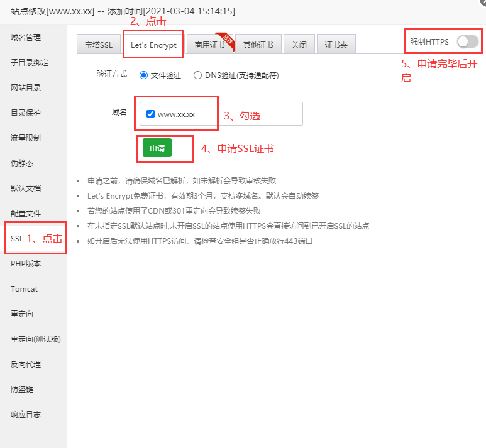486x448 pixels.
Task: Open 响应日志 in sidebar
Action: 26,415
